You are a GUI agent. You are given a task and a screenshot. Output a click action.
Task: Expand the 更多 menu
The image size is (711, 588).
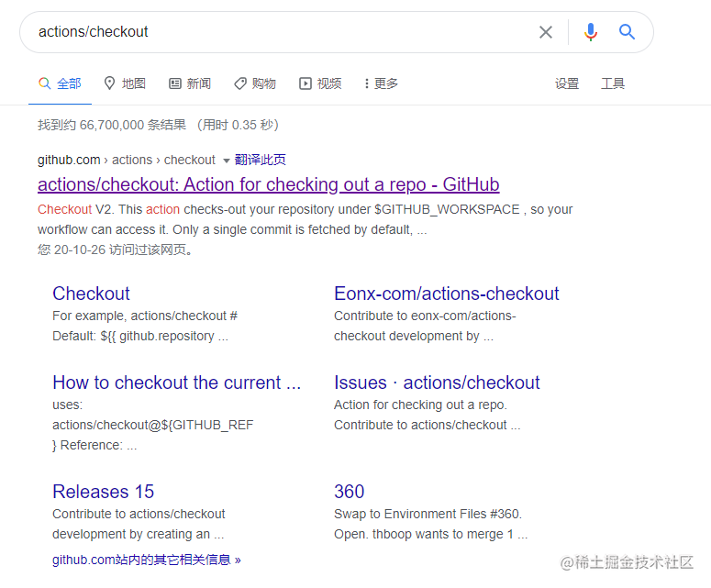coord(381,83)
